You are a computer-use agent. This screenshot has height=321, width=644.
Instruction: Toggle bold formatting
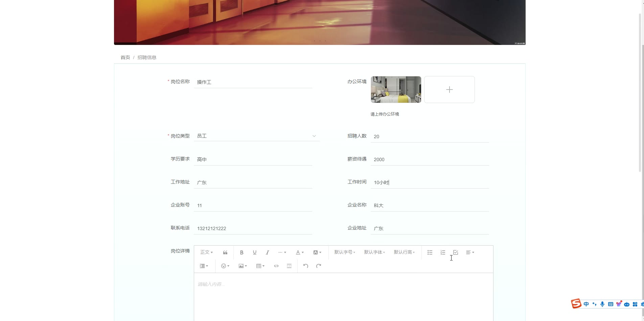tap(241, 252)
